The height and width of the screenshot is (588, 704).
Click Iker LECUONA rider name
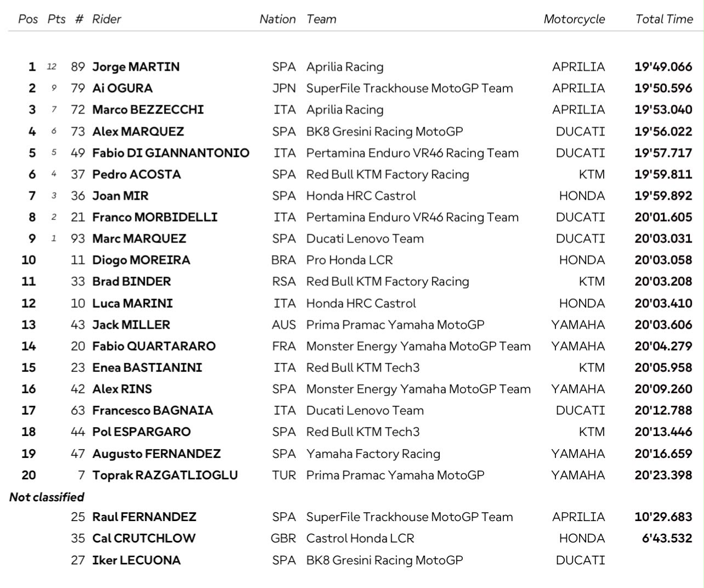click(x=137, y=560)
